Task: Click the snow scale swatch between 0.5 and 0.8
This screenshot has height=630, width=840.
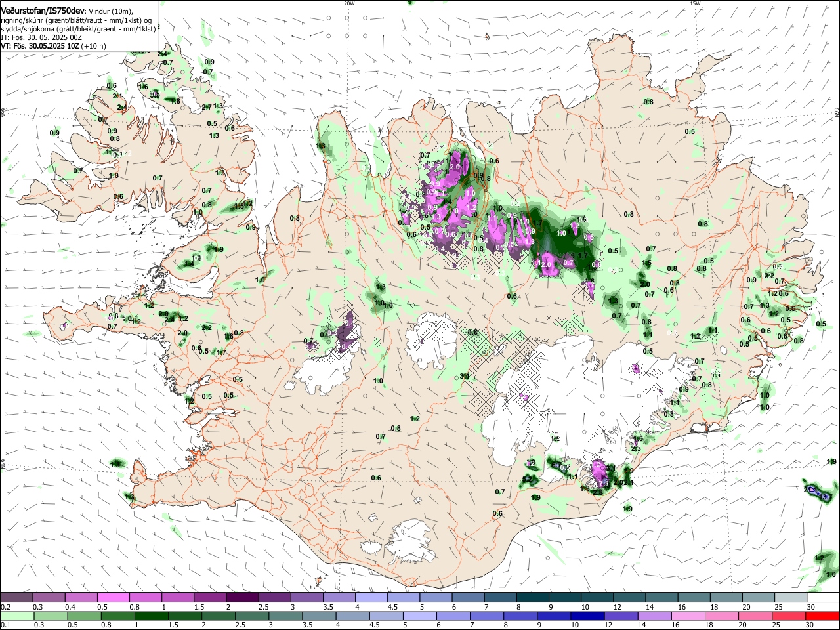Action: click(x=113, y=598)
